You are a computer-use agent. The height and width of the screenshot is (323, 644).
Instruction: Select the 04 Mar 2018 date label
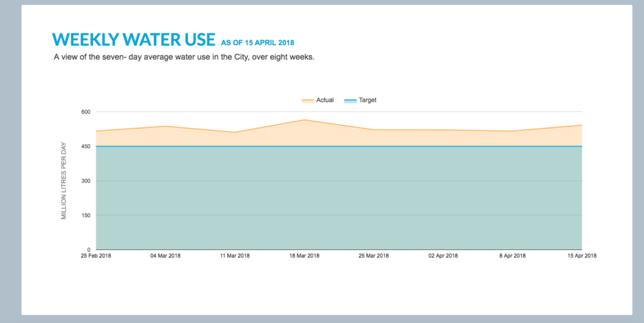(x=165, y=256)
